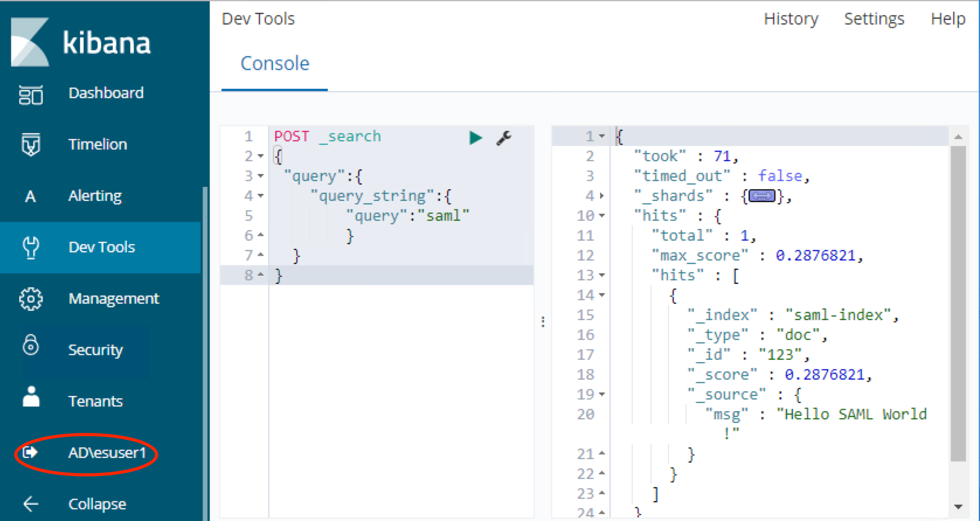Click the Alerting 'A' icon
The image size is (980, 521).
30,196
